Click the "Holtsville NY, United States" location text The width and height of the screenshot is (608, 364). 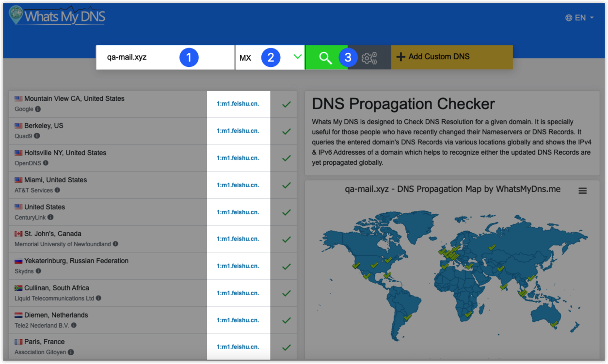(65, 153)
